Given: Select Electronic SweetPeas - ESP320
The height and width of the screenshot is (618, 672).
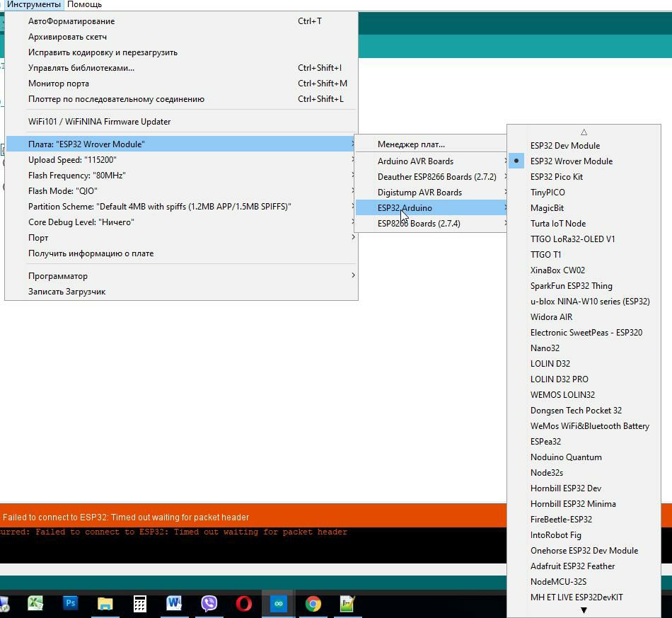Looking at the screenshot, I should pyautogui.click(x=584, y=333).
